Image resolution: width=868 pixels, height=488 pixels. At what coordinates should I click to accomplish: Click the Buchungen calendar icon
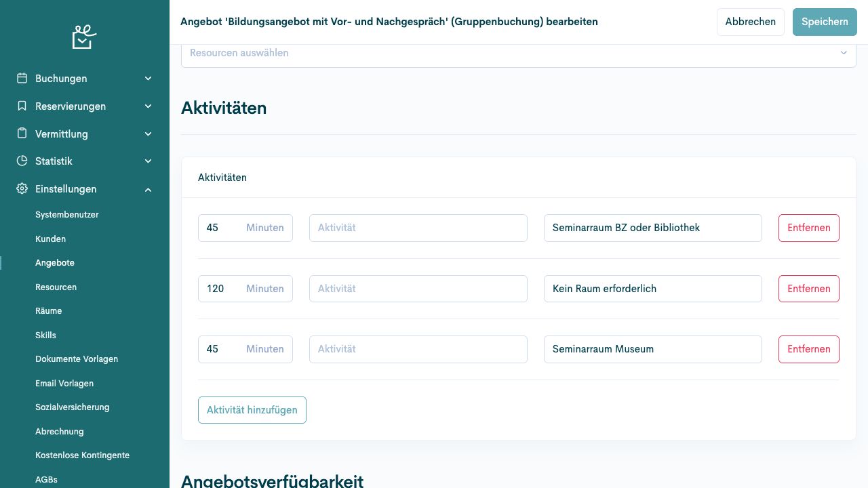22,79
